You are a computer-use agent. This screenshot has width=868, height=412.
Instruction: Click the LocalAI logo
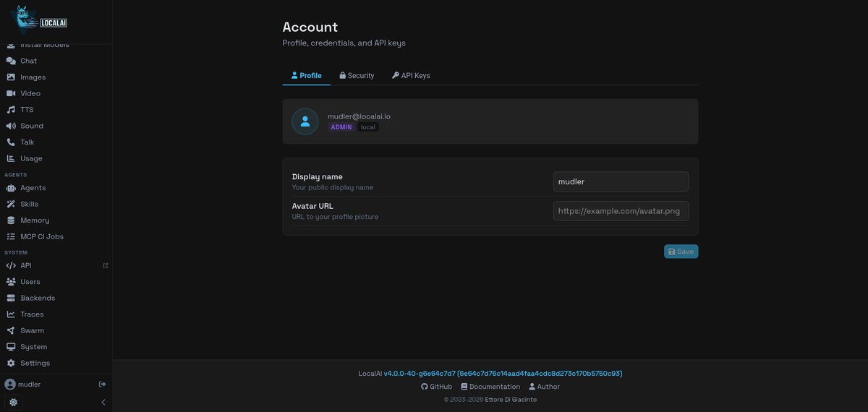[x=38, y=20]
